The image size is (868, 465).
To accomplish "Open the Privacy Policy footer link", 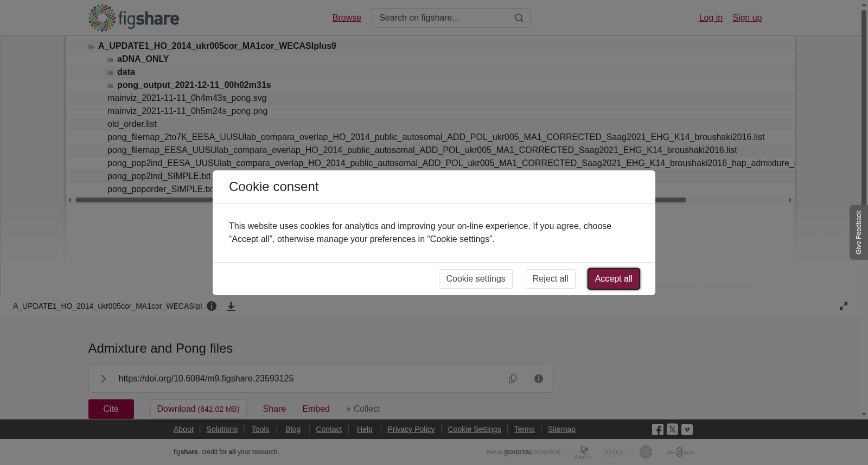I will 411,429.
